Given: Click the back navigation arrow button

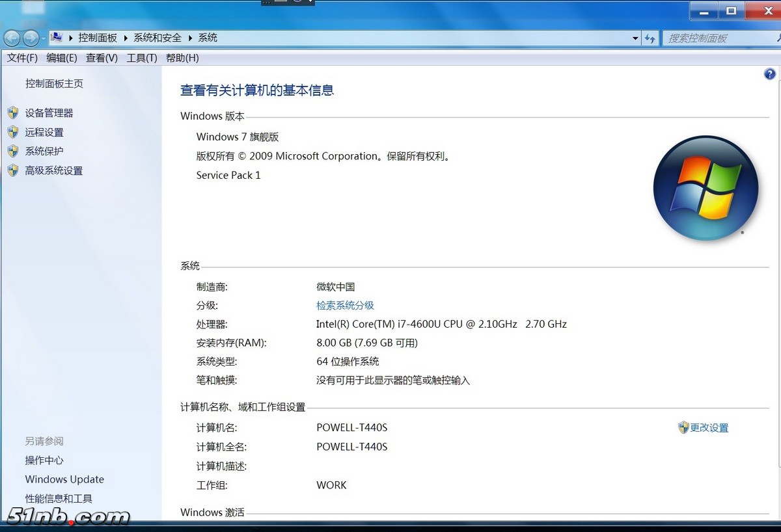Looking at the screenshot, I should 12,38.
